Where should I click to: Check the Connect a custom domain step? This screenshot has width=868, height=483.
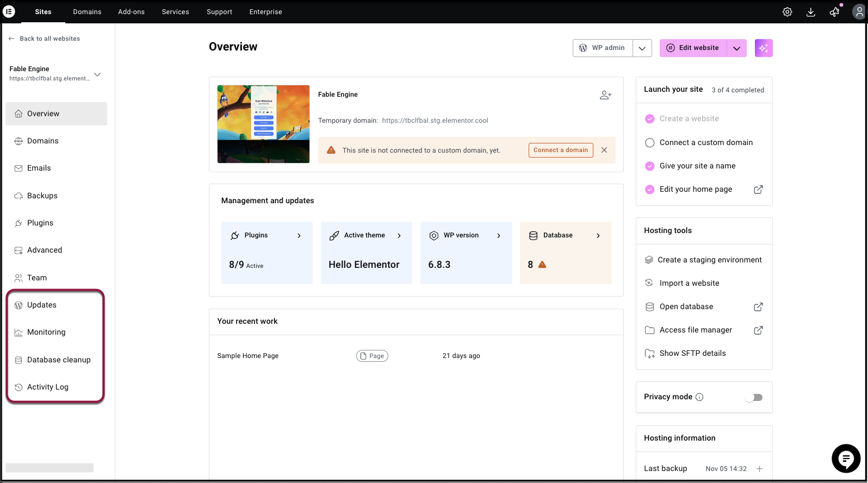click(649, 143)
